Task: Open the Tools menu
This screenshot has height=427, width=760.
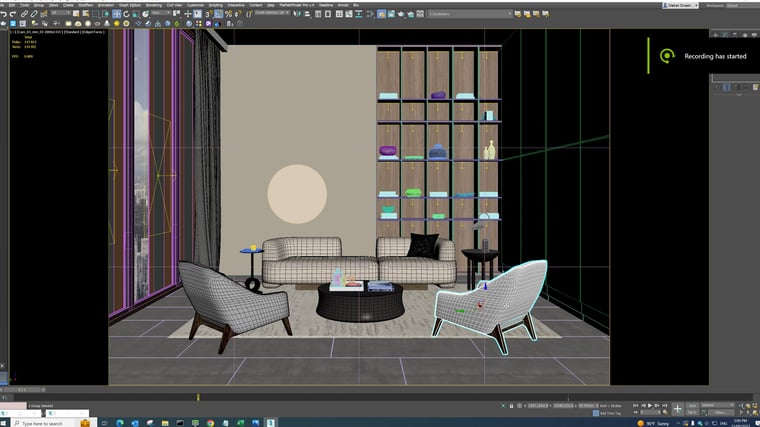Action: click(24, 5)
